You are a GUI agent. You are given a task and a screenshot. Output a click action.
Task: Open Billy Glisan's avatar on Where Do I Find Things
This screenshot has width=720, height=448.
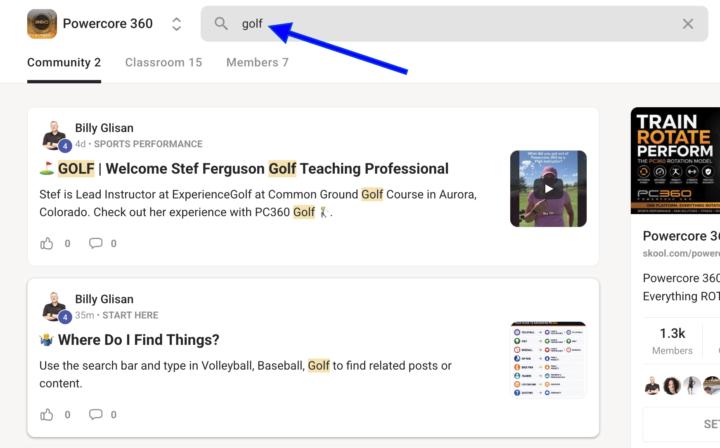[x=55, y=307]
